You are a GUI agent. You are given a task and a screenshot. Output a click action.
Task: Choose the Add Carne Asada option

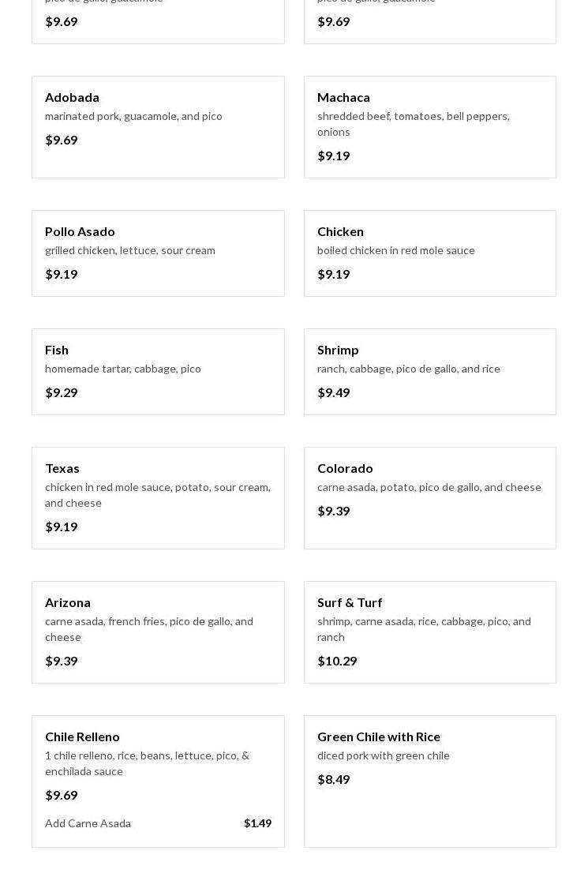(x=88, y=823)
